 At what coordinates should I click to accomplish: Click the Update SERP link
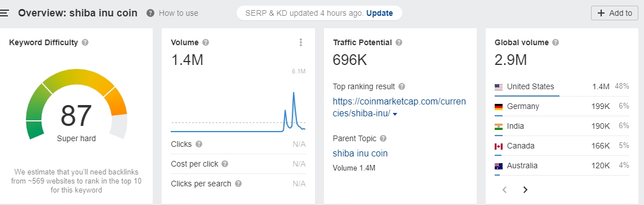380,13
